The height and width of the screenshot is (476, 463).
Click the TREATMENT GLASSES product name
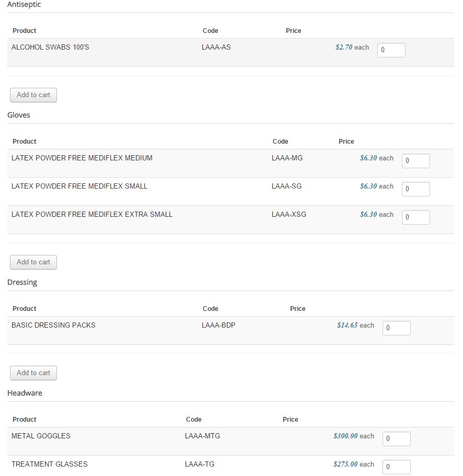[50, 464]
